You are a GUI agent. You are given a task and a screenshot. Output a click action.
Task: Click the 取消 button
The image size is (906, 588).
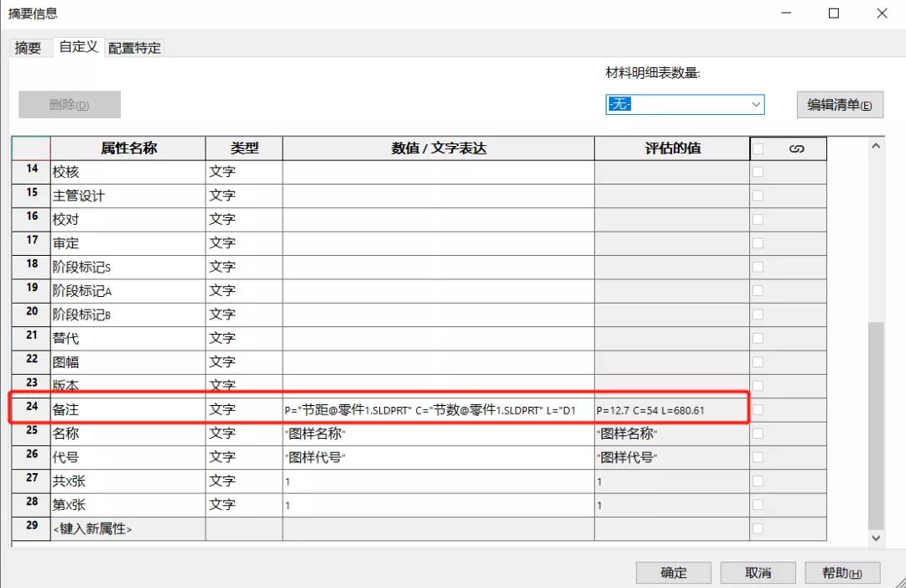(756, 572)
